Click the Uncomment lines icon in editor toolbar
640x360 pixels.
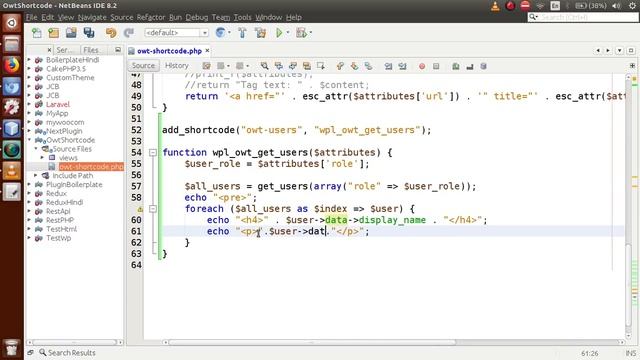(470, 66)
